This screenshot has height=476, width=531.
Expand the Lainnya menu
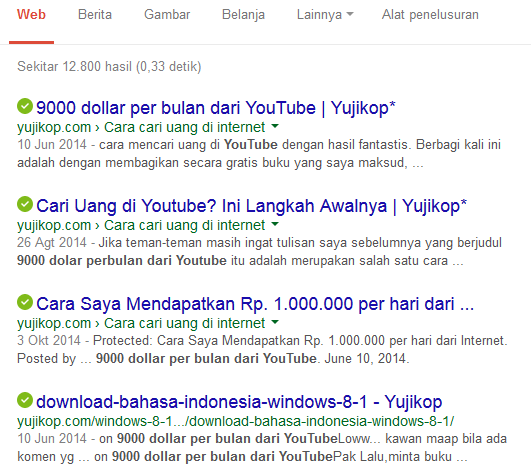pyautogui.click(x=325, y=15)
